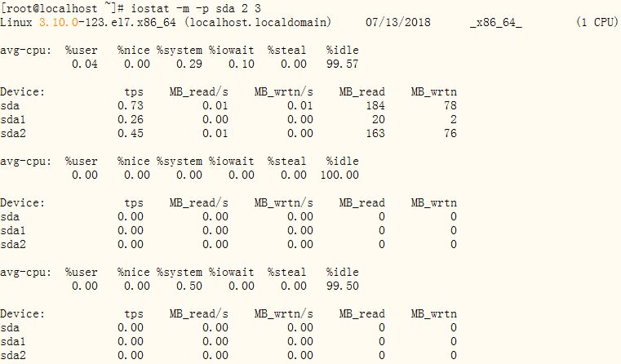Click the %user value 0.04

tap(85, 64)
